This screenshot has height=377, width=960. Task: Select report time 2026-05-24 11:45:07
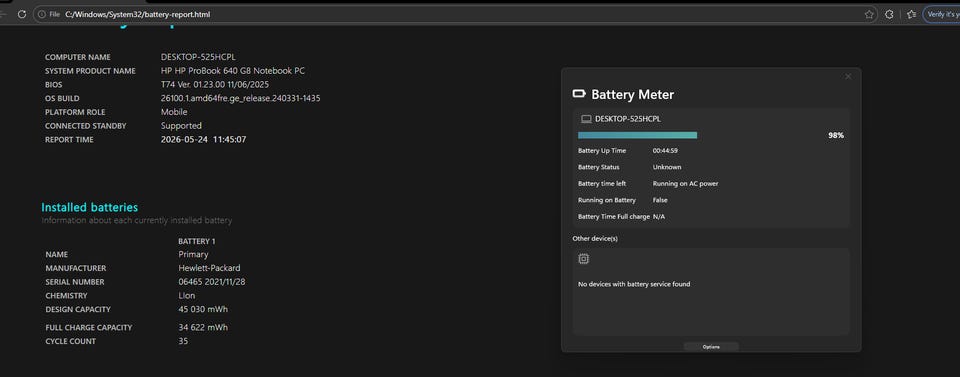click(x=203, y=140)
